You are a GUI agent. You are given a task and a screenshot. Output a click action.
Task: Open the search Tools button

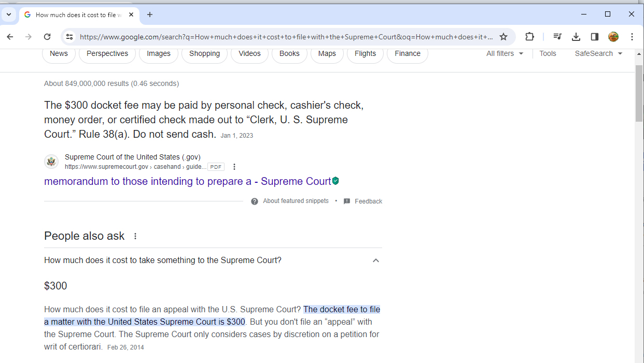click(548, 53)
